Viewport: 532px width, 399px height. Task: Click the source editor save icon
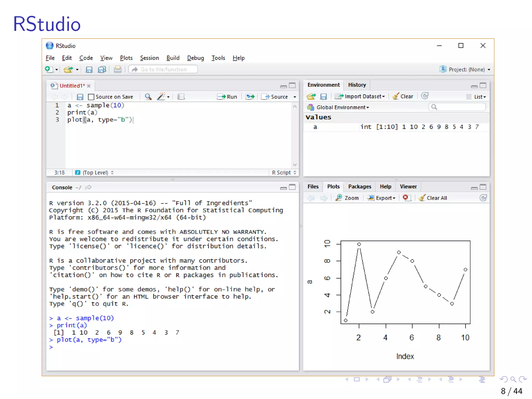point(80,97)
